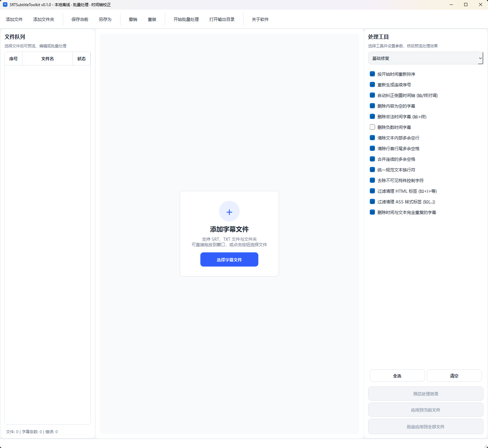Click the 选择字幕文件 button
The height and width of the screenshot is (448, 488).
[229, 259]
